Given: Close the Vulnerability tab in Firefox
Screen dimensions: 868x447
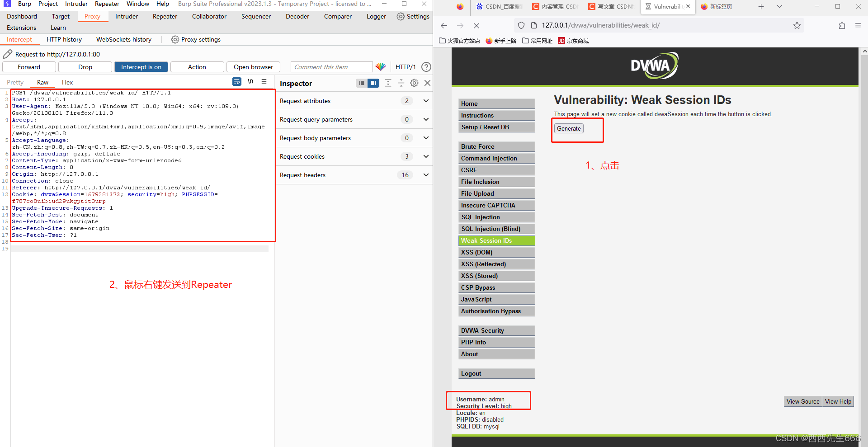Looking at the screenshot, I should [688, 7].
